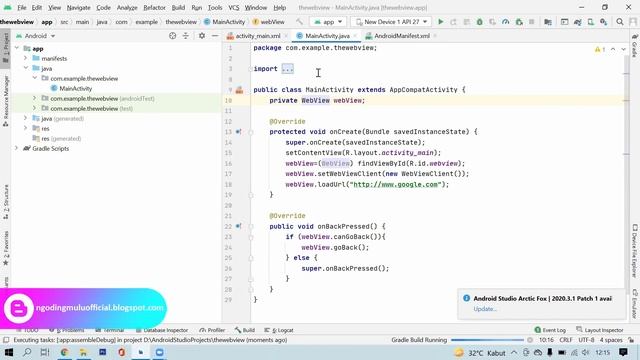This screenshot has height=360, width=640.
Task: Click Select Opened File target icon
Action: pyautogui.click(x=173, y=36)
